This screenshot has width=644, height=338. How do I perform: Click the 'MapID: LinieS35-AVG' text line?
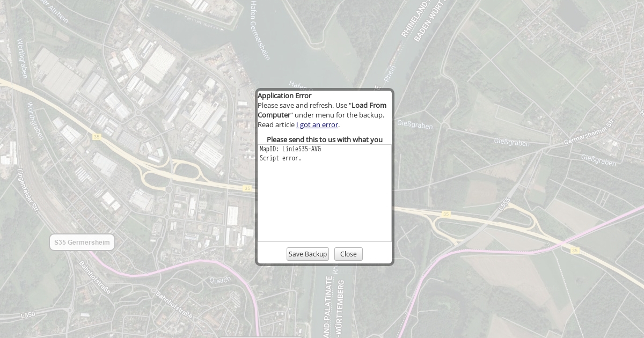290,149
